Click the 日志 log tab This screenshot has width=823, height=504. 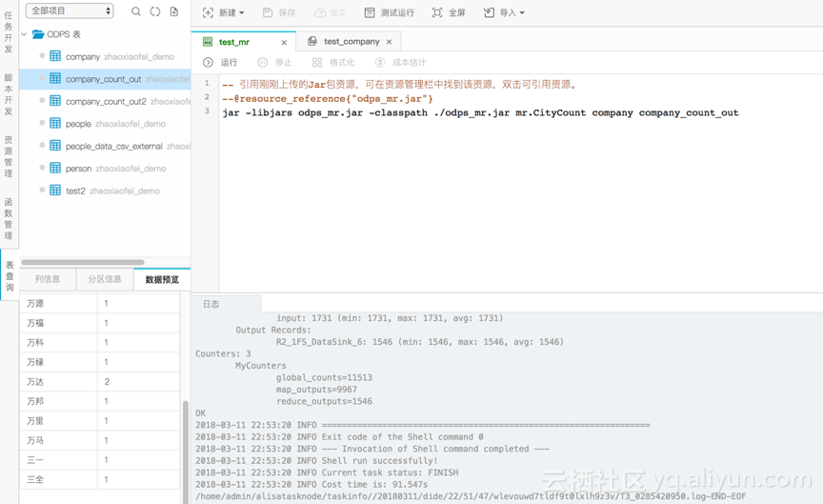pos(211,304)
